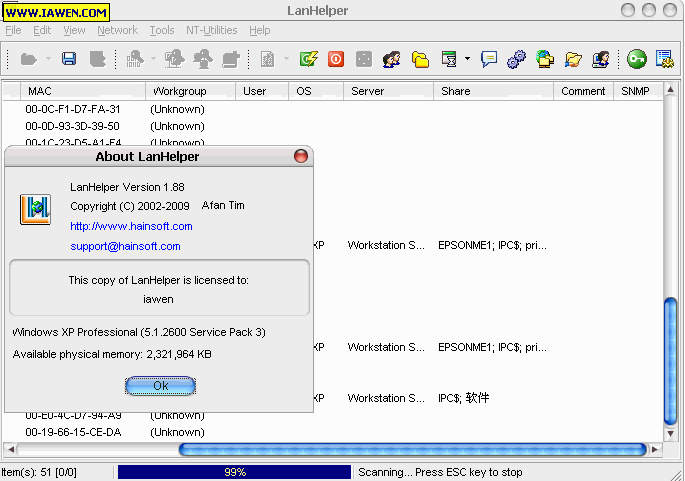This screenshot has width=685, height=481.
Task: Click the LanHelper logo in About dialog
Action: coord(35,209)
